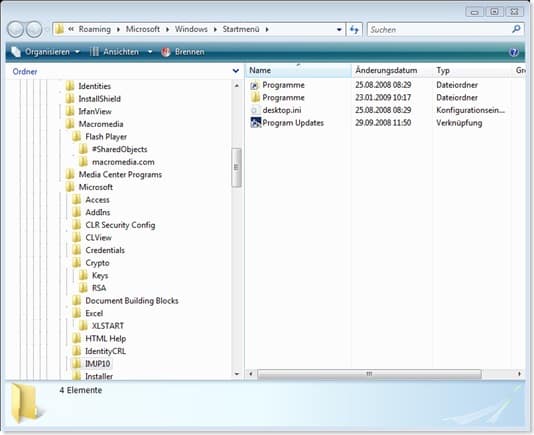Click the file list scroll left arrow

(251, 374)
